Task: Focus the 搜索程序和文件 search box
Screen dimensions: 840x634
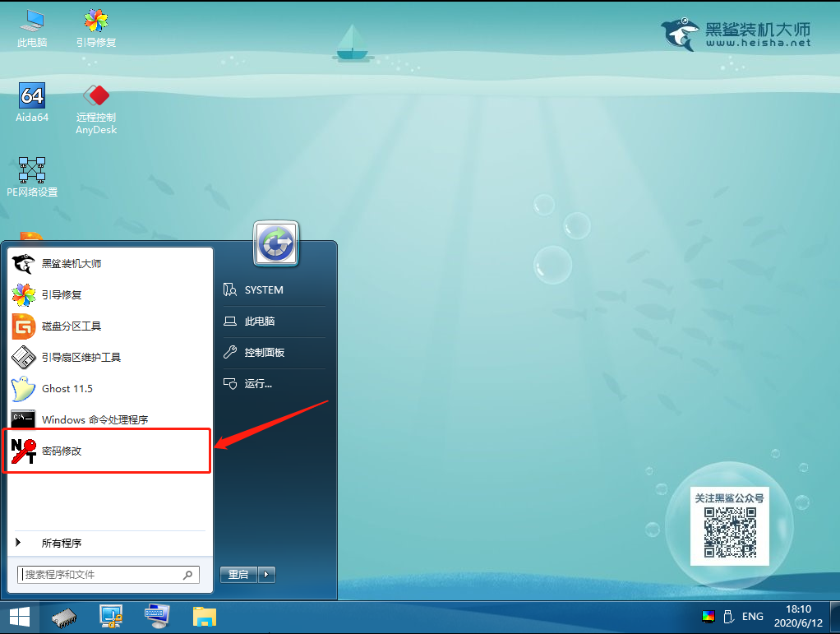Action: pos(102,575)
